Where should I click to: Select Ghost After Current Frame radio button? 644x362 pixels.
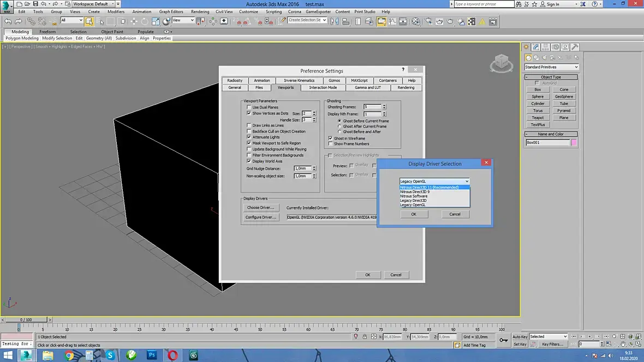339,126
